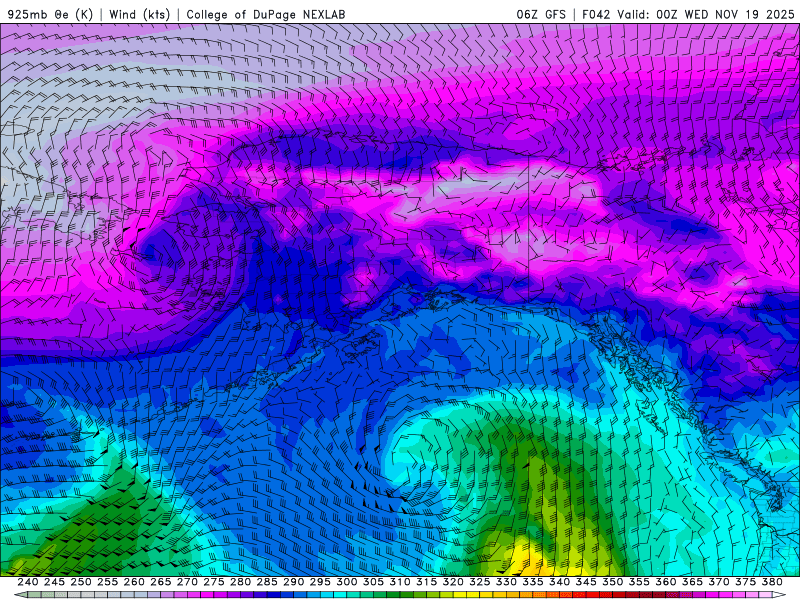Click the 380 color scale label
The width and height of the screenshot is (800, 600).
[771, 582]
